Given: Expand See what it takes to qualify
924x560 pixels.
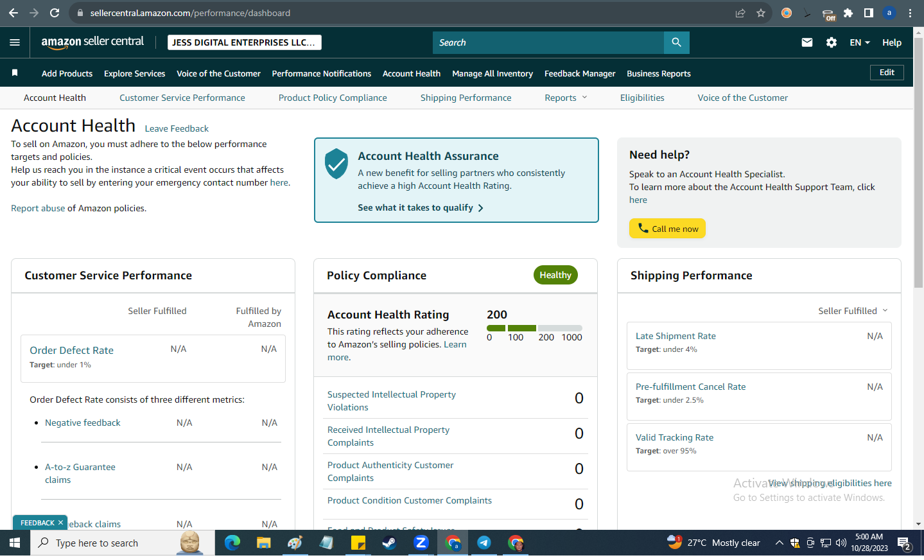Looking at the screenshot, I should click(421, 207).
